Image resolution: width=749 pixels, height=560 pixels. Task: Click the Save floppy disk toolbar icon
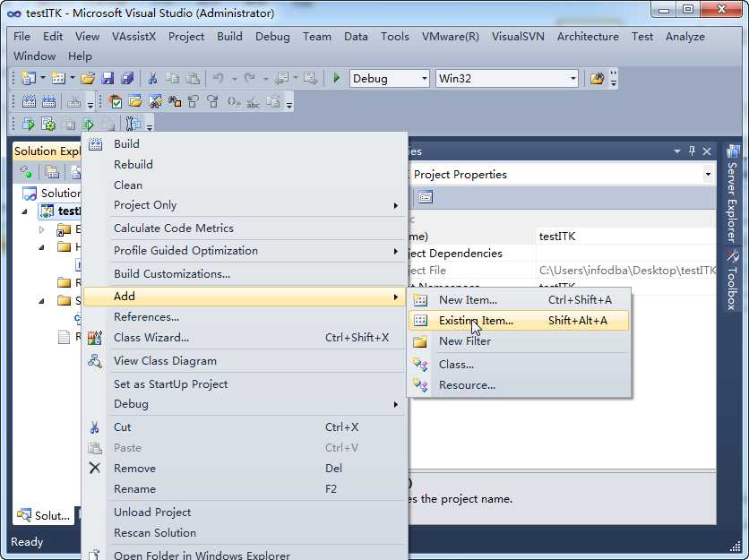click(x=108, y=78)
